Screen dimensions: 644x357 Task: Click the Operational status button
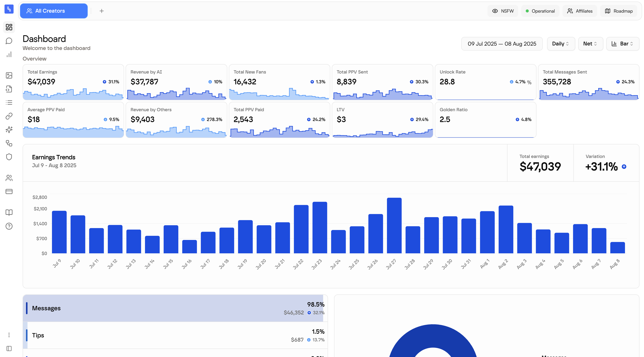pyautogui.click(x=540, y=11)
